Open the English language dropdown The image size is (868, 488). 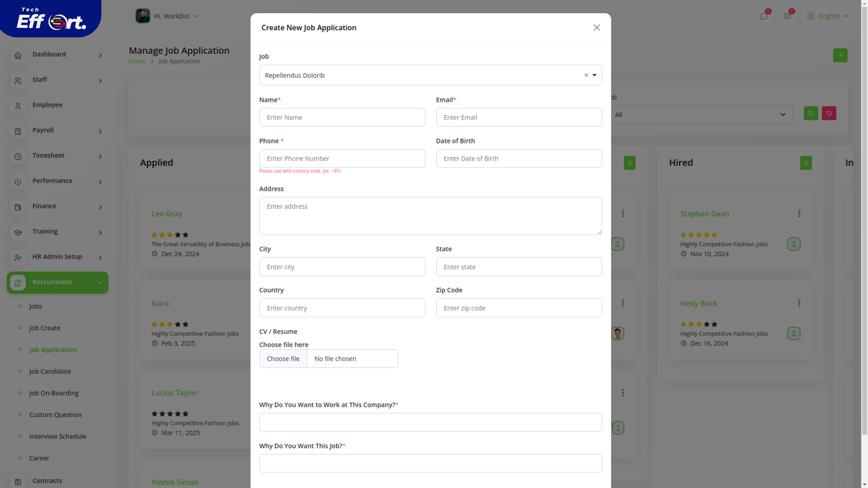point(827,16)
